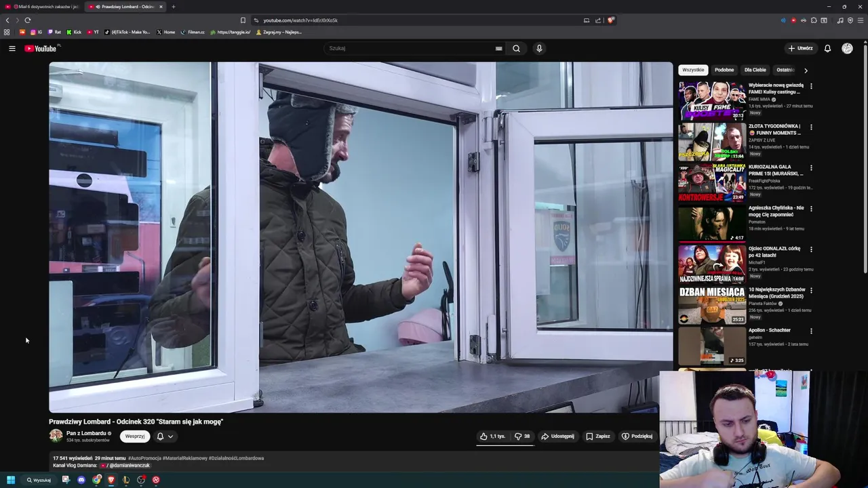Reload the page with refresh icon
This screenshot has width=868, height=488.
coord(27,20)
